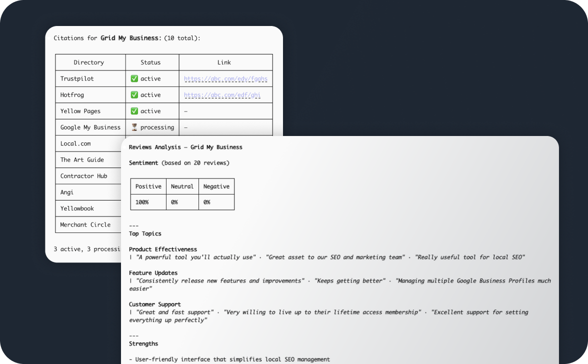The height and width of the screenshot is (364, 588).
Task: Click the Negative sentiment column header
Action: coord(216,186)
